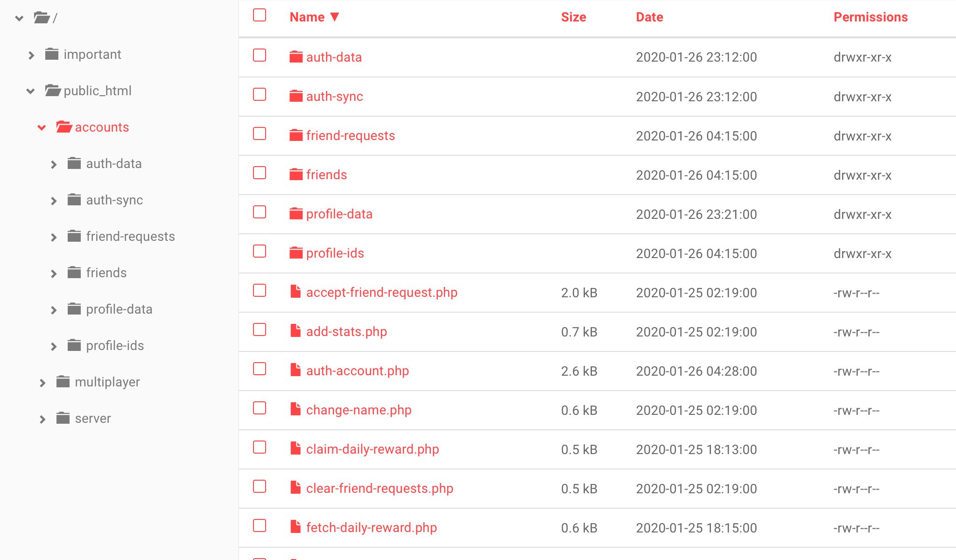This screenshot has height=560, width=956.
Task: Sort files by the Size column
Action: (573, 17)
